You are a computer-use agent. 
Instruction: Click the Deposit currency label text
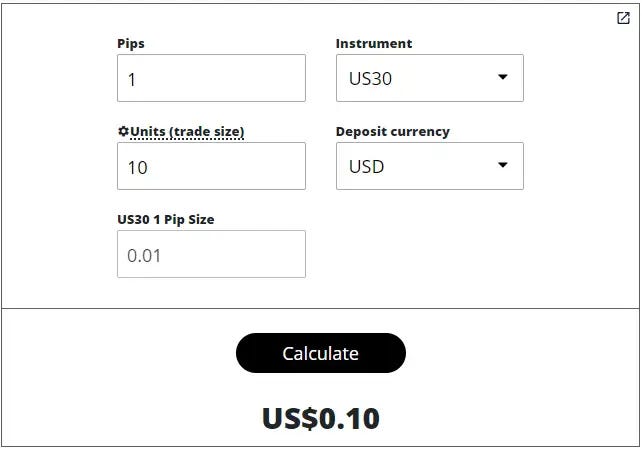(x=393, y=132)
